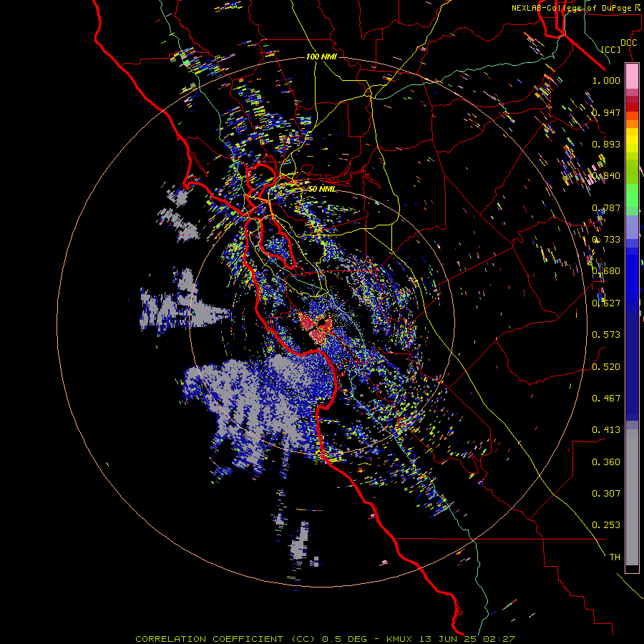This screenshot has width=644, height=644.
Task: Click the CORRELATION COEFFICIENT (CC) product title
Action: (x=225, y=639)
